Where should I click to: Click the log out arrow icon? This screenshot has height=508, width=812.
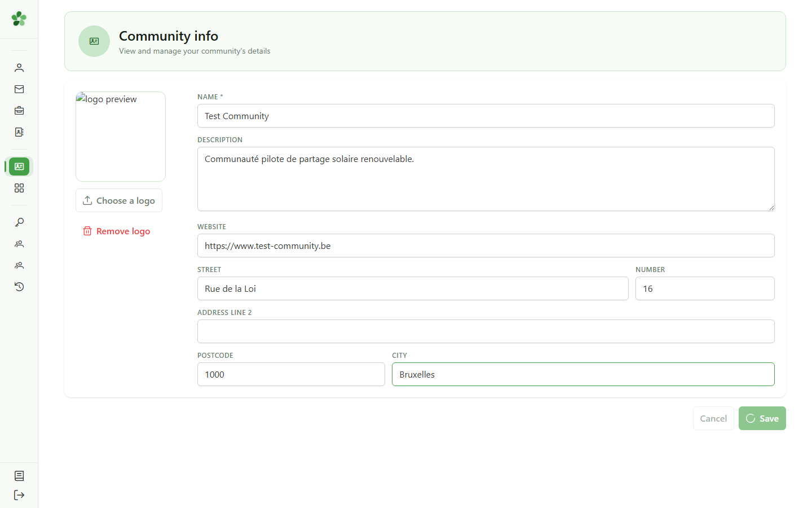coord(19,495)
